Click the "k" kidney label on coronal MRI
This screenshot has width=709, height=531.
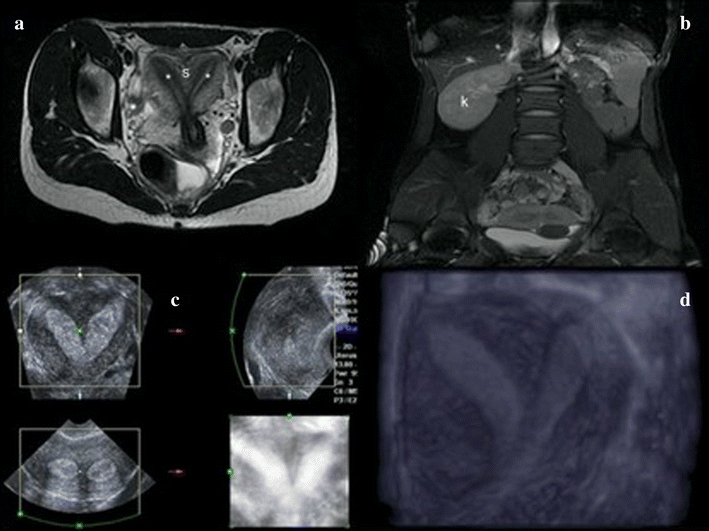(464, 103)
